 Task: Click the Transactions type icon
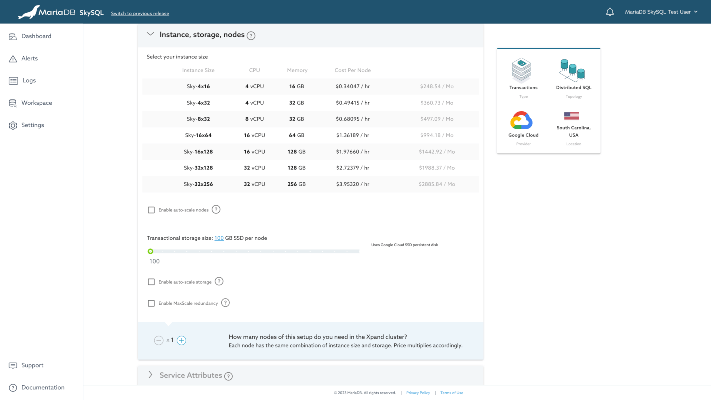[524, 70]
